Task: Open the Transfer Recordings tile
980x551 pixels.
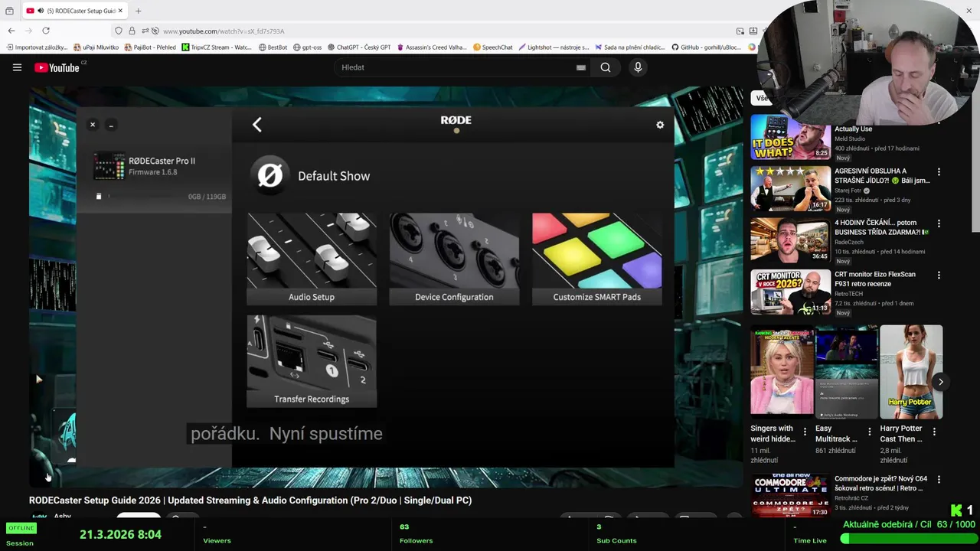Action: point(312,361)
